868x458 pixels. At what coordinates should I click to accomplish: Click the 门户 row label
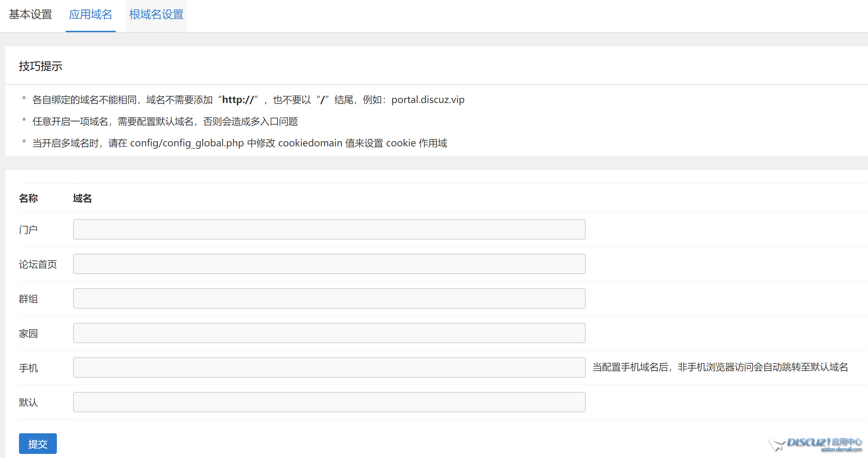[28, 230]
